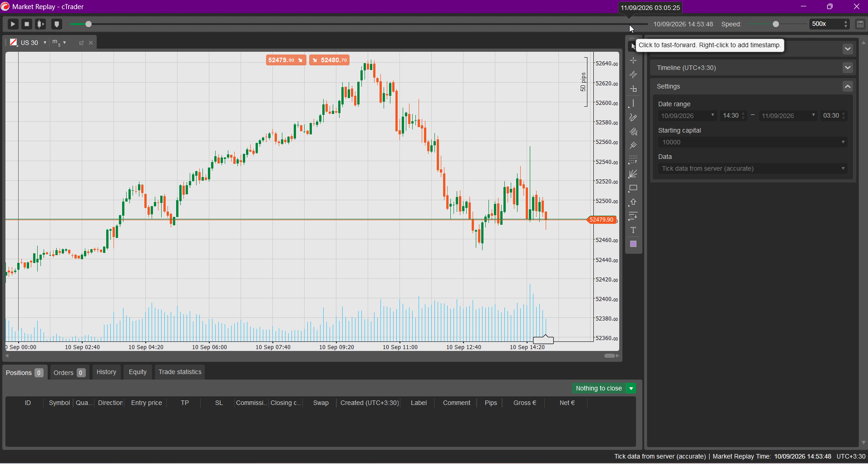Pick the Andrews pitchfork tool
The height and width of the screenshot is (464, 868).
pyautogui.click(x=633, y=146)
